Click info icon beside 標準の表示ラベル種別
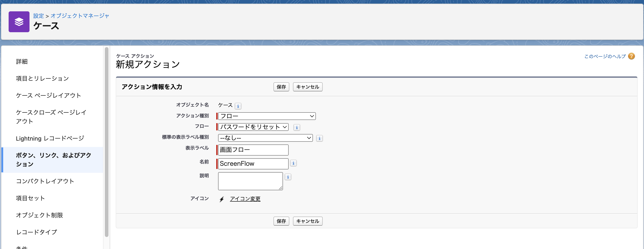The width and height of the screenshot is (644, 249). click(x=319, y=138)
